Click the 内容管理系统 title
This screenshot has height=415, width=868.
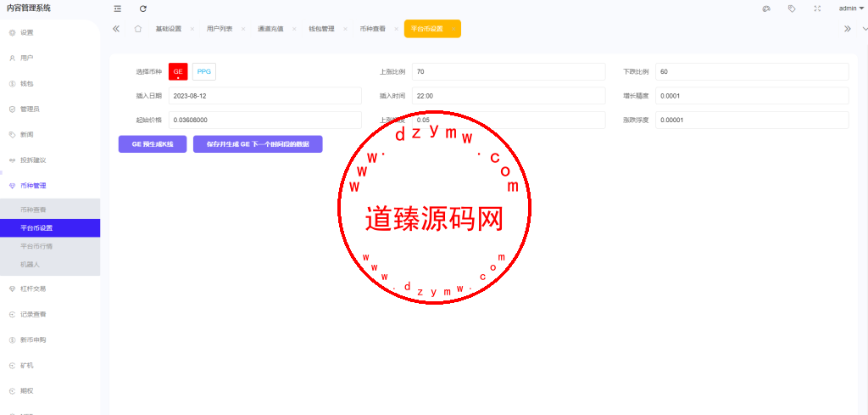[28, 8]
